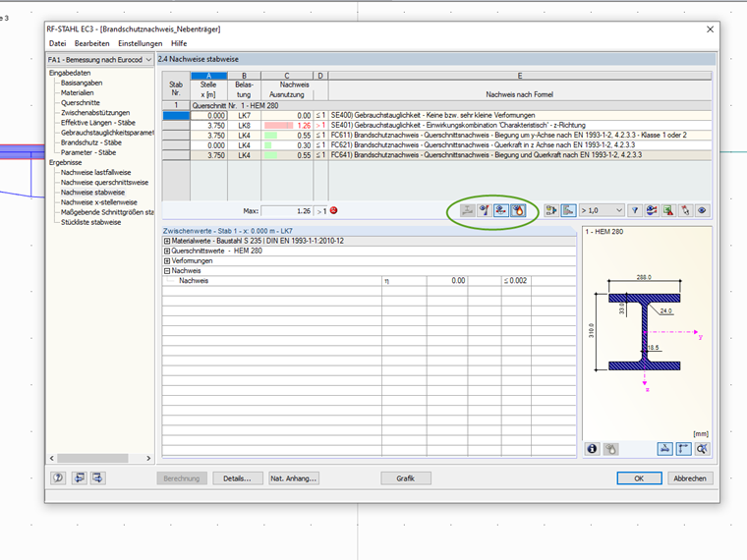Click the result diagrams icon next to the funnel
Viewport: 747px width, 560px height.
[x=652, y=210]
